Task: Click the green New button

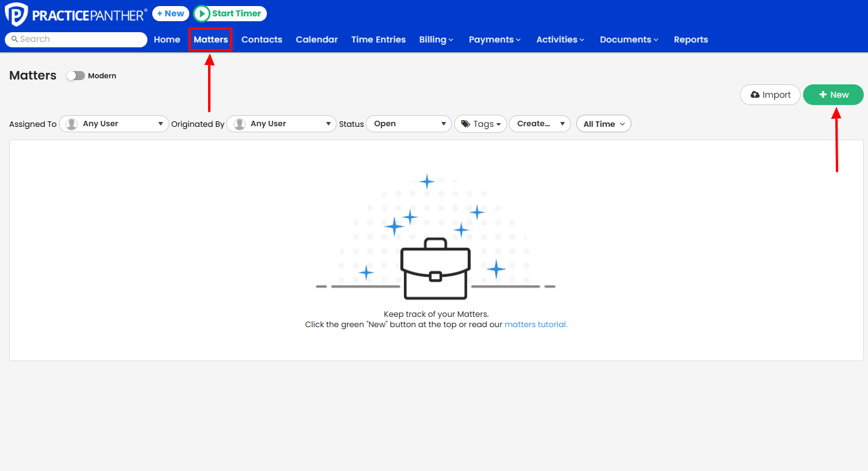Action: 833,94
